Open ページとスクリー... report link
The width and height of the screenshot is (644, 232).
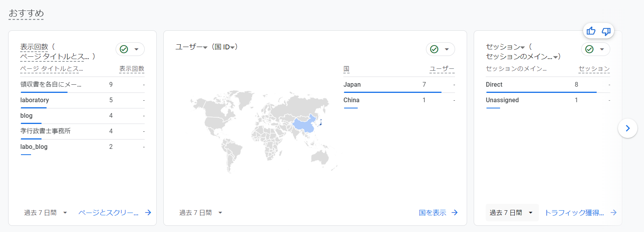coord(108,213)
